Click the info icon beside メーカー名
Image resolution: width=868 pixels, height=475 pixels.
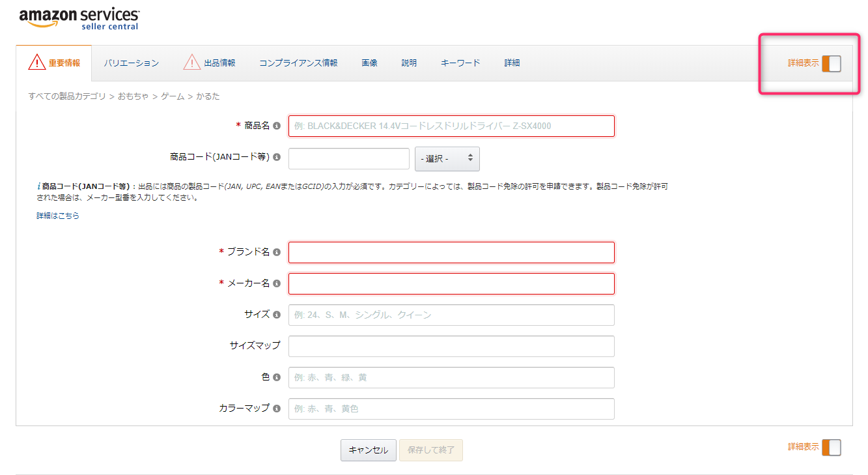click(x=277, y=283)
